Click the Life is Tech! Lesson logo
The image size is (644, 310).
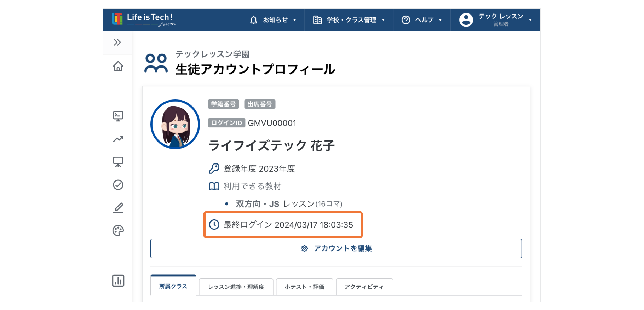click(144, 19)
